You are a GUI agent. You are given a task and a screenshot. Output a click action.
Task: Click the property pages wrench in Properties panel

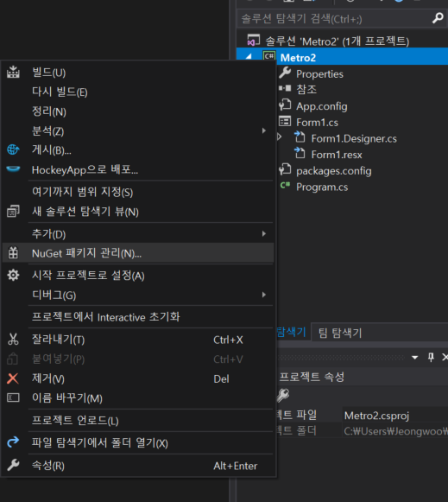click(282, 395)
